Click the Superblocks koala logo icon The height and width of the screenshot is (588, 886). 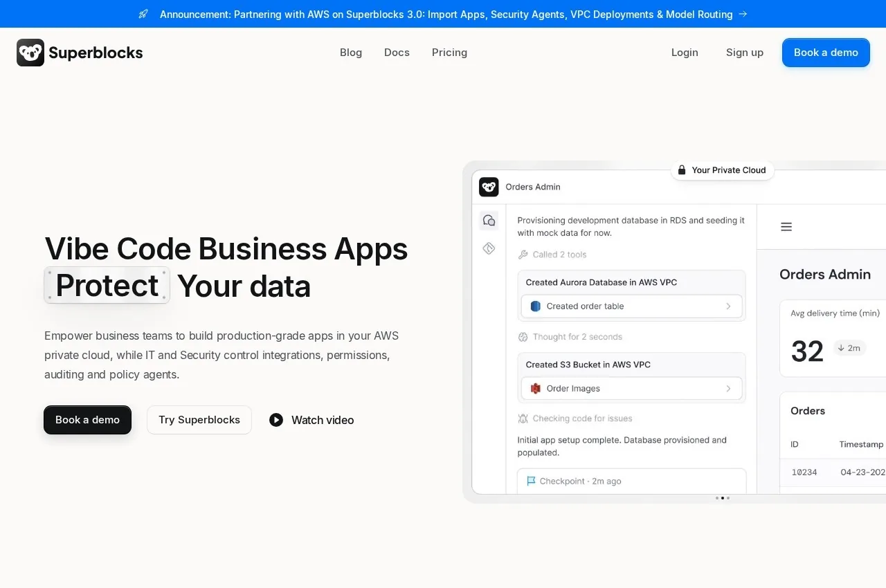click(30, 53)
